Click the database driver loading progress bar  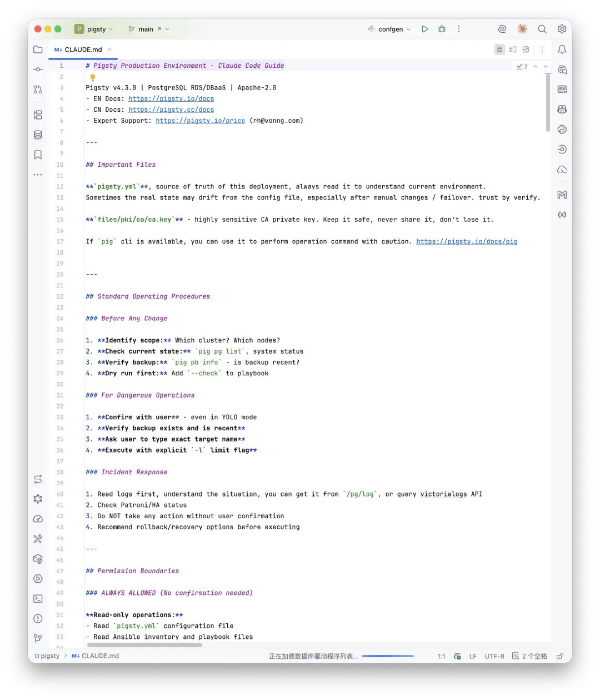point(388,656)
